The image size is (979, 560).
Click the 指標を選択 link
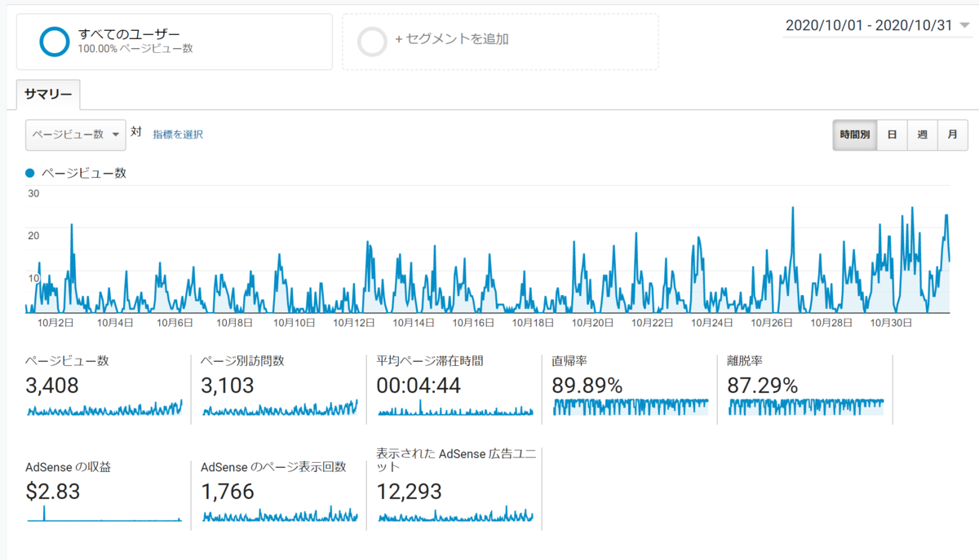pyautogui.click(x=178, y=134)
